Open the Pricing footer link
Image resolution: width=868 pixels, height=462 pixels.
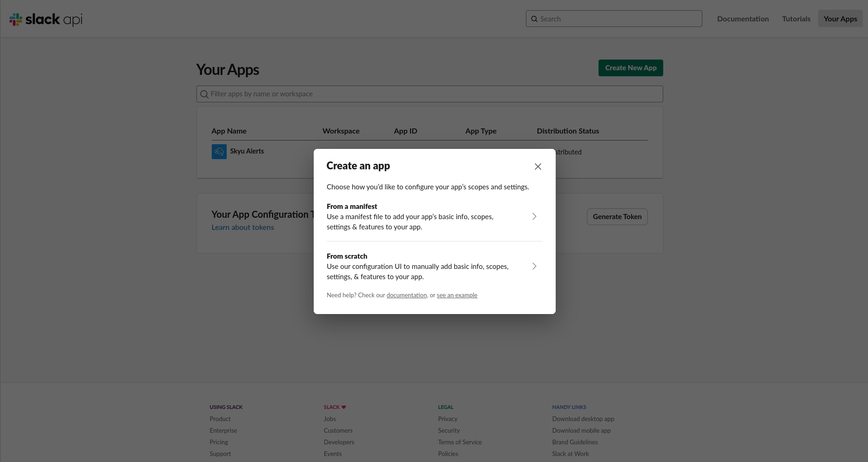(x=219, y=442)
